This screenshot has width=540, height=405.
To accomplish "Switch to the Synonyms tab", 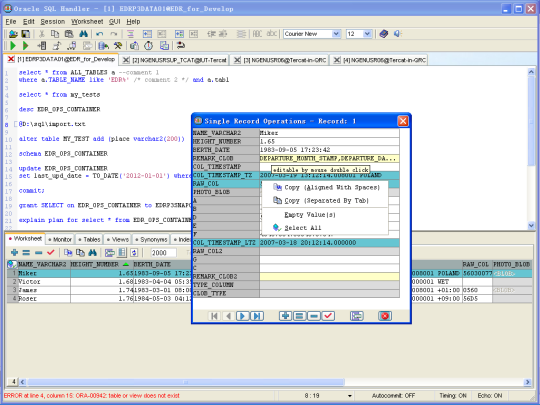I will (x=151, y=239).
